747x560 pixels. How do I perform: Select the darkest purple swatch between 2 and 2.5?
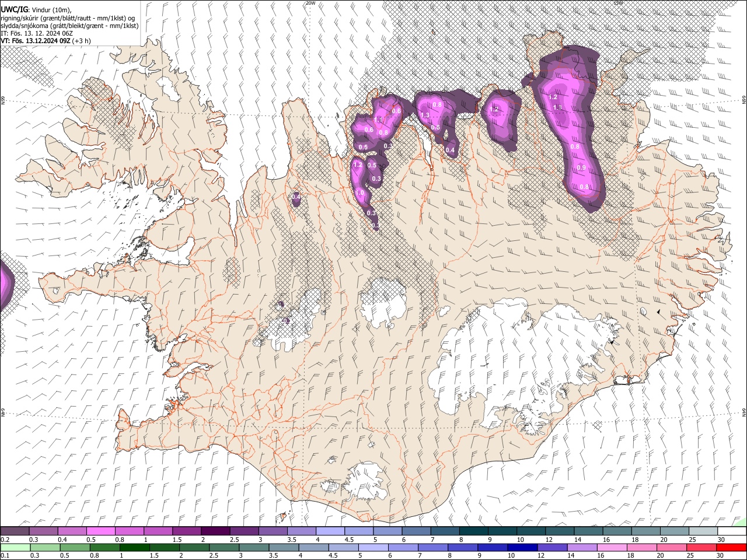(215, 531)
